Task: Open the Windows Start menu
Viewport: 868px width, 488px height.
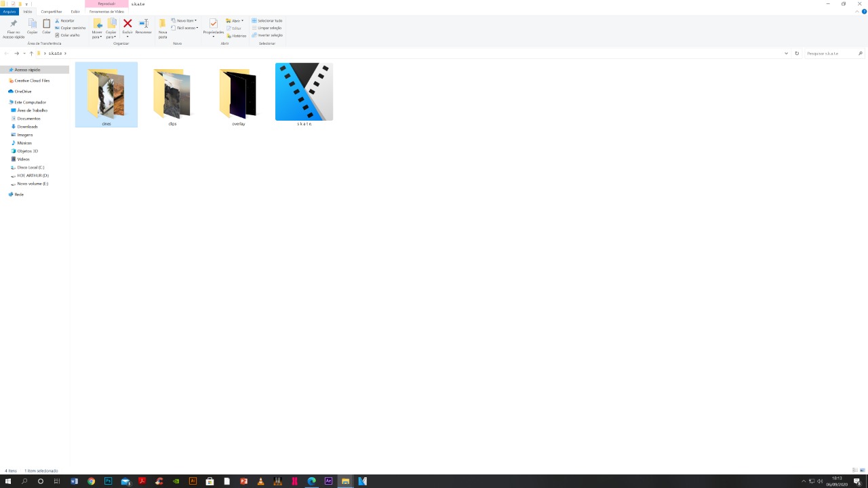Action: pyautogui.click(x=8, y=481)
